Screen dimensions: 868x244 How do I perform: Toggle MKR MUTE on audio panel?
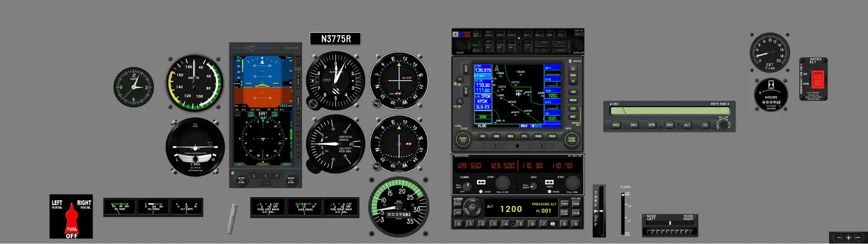coord(476,34)
